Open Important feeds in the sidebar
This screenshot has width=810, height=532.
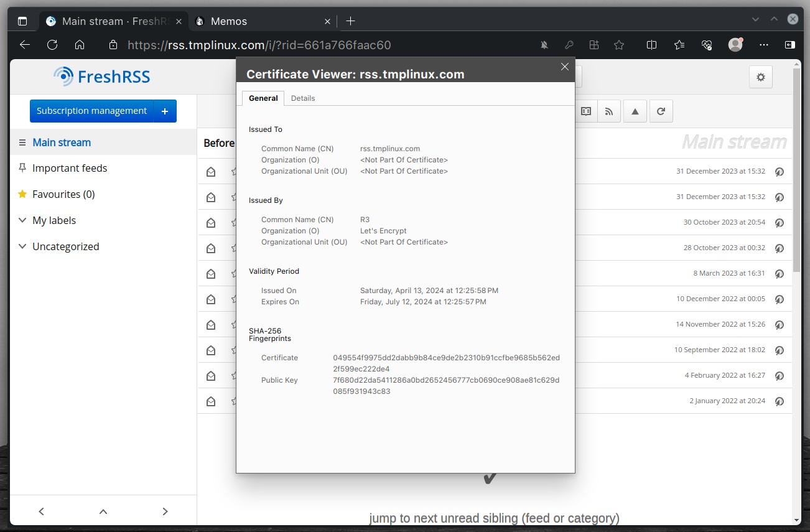(103, 168)
